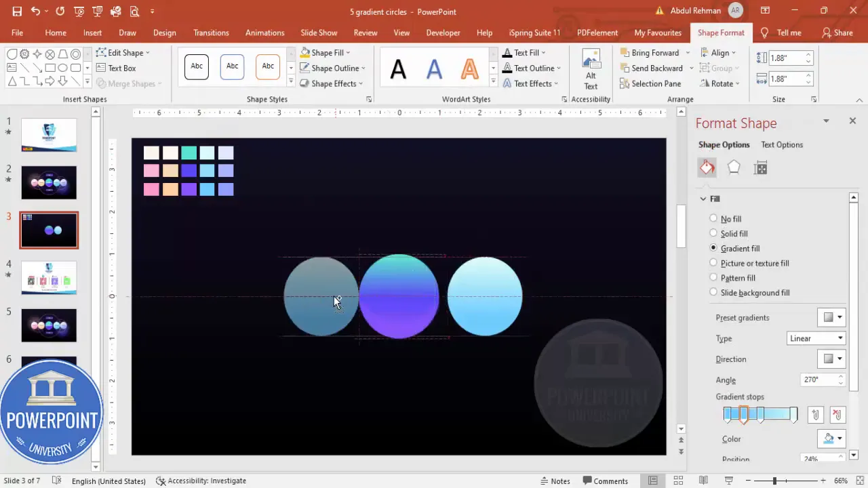The image size is (868, 488).
Task: Click the teal swatch on the slide
Action: [189, 152]
